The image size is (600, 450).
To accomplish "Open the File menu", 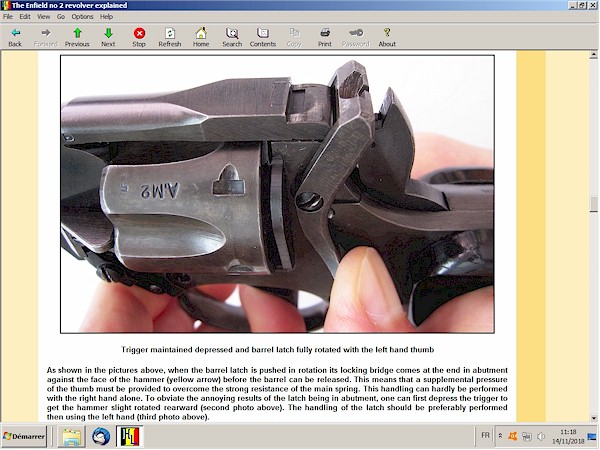I will point(8,16).
